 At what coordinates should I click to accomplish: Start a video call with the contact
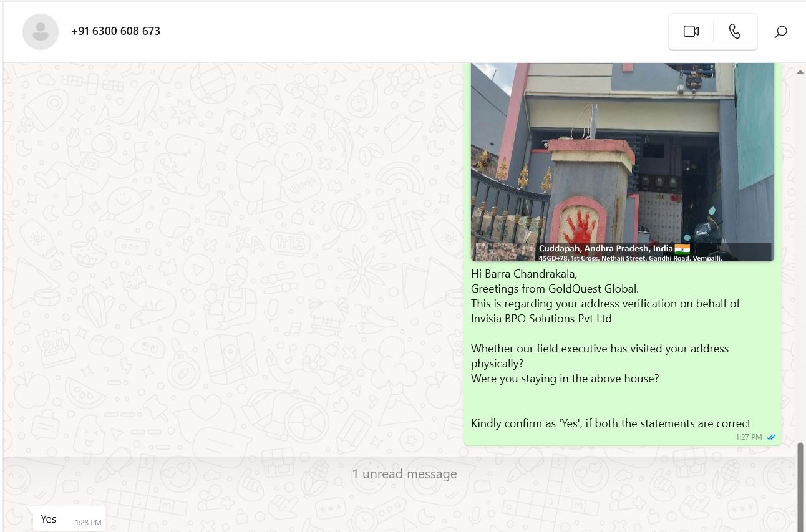tap(691, 31)
